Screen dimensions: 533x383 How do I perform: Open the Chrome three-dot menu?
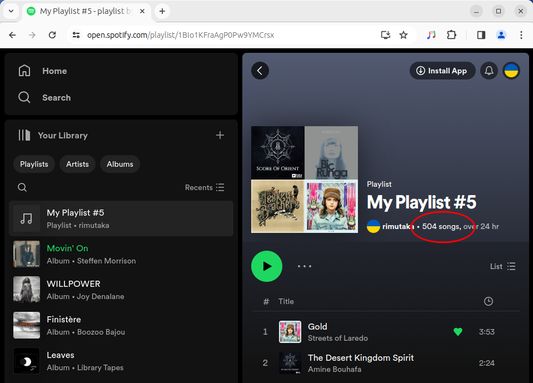click(x=521, y=35)
